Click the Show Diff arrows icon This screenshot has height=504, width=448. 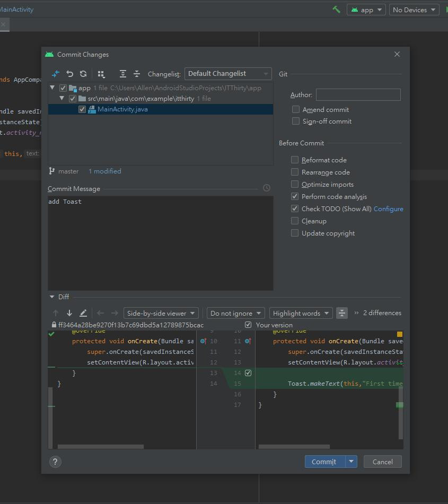(x=56, y=74)
